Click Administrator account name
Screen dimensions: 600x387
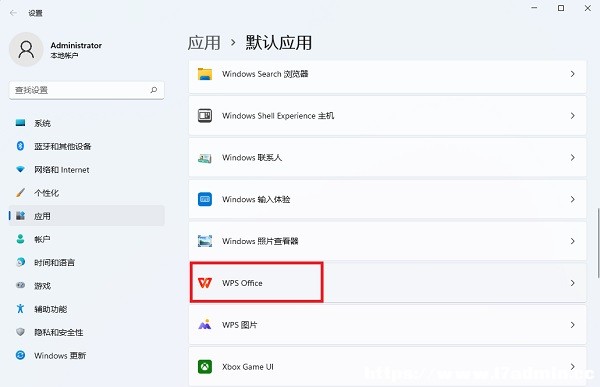point(76,45)
